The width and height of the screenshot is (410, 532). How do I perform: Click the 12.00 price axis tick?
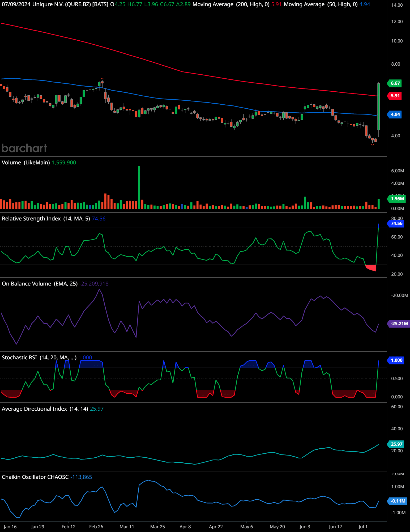tap(397, 22)
